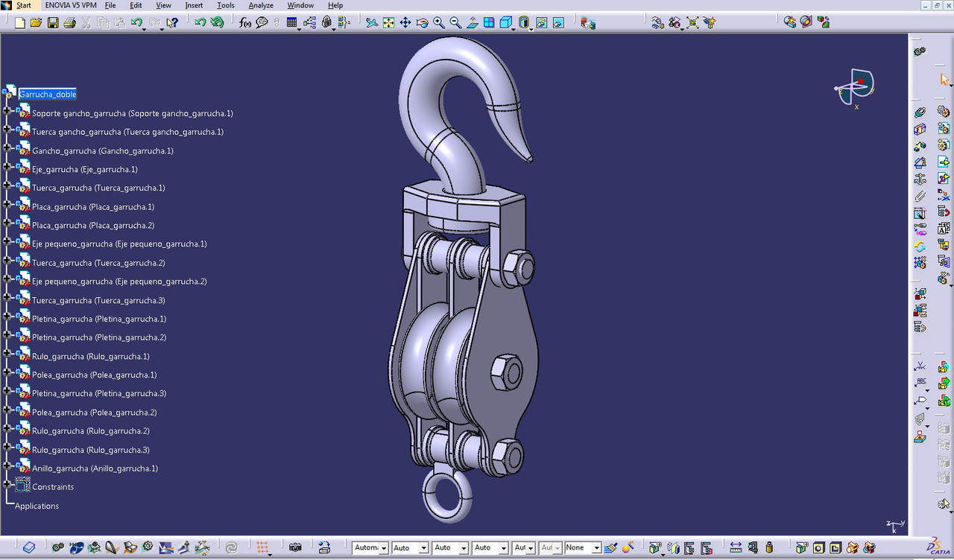Click the Explode icon in top toolbar

[x=692, y=23]
